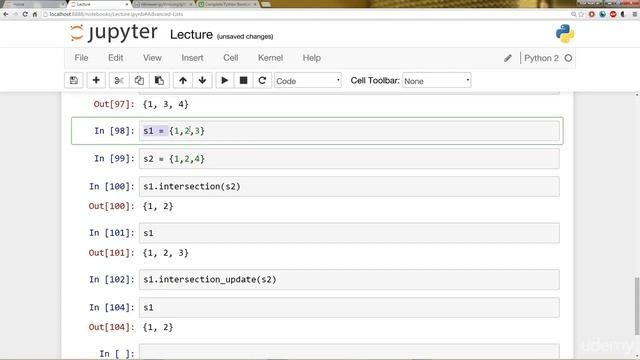Viewport: 640px width, 360px height.
Task: Open the cell type Code dropdown
Action: 308,81
